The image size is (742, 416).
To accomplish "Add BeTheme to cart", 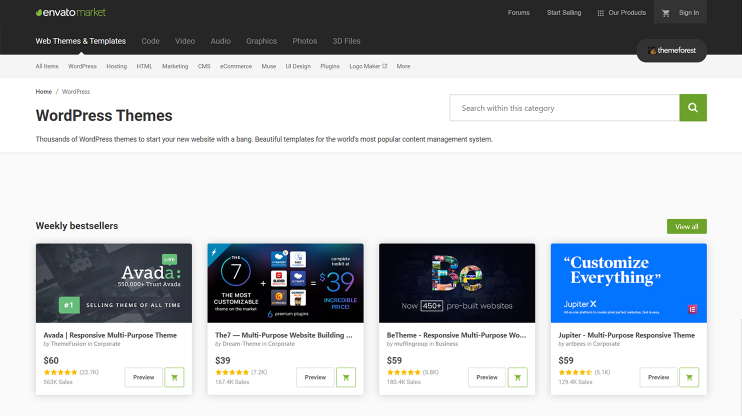I will pos(518,377).
